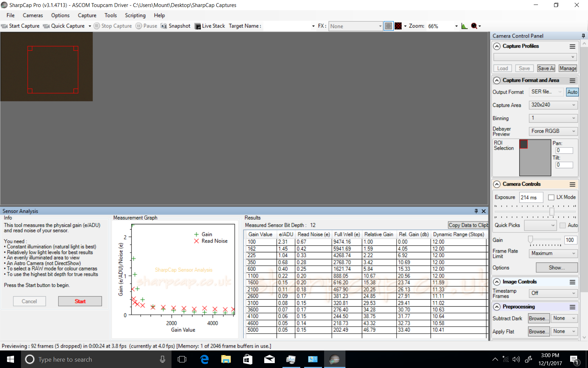Screen dimensions: 588x368
Task: Open the Image Controls hamburger menu
Action: pos(572,282)
